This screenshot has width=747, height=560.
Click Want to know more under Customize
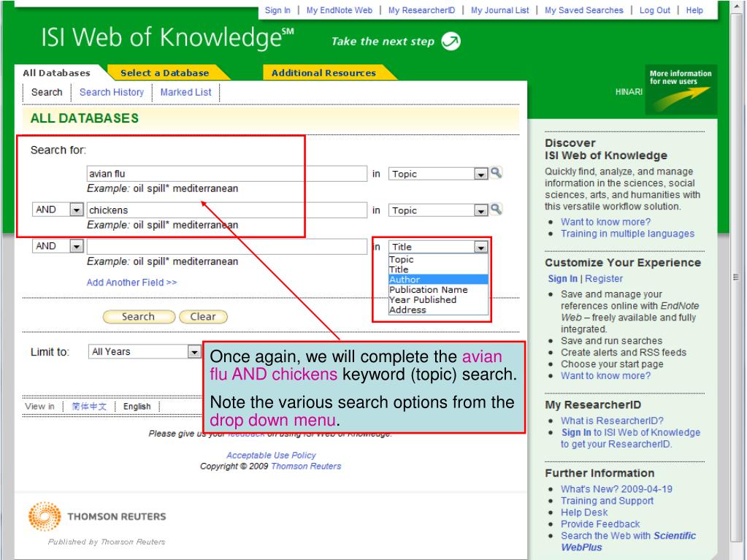click(x=605, y=376)
